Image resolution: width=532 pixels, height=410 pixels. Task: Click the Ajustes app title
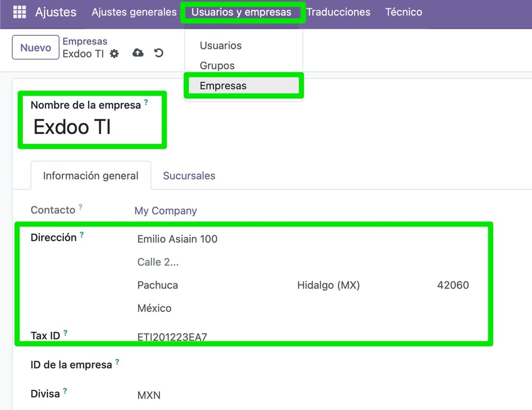56,12
